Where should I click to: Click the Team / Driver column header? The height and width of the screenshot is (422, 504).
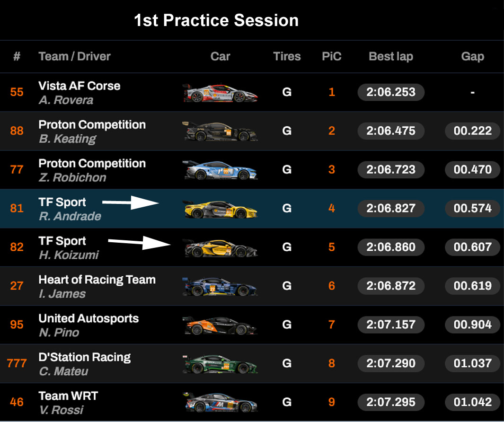[74, 57]
